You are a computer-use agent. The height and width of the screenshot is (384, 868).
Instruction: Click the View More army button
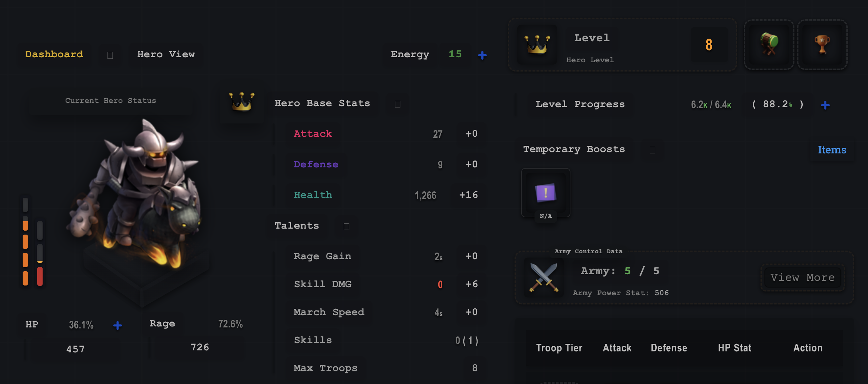point(802,277)
